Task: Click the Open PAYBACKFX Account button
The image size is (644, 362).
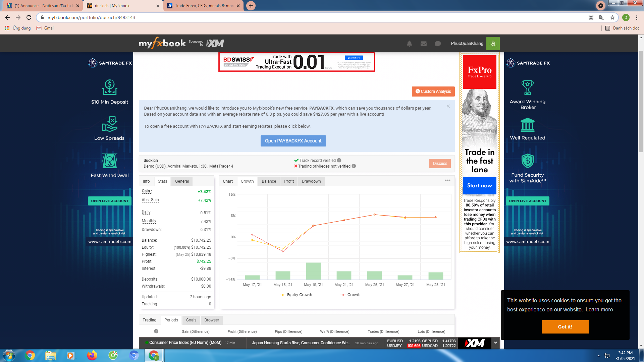Action: [293, 141]
